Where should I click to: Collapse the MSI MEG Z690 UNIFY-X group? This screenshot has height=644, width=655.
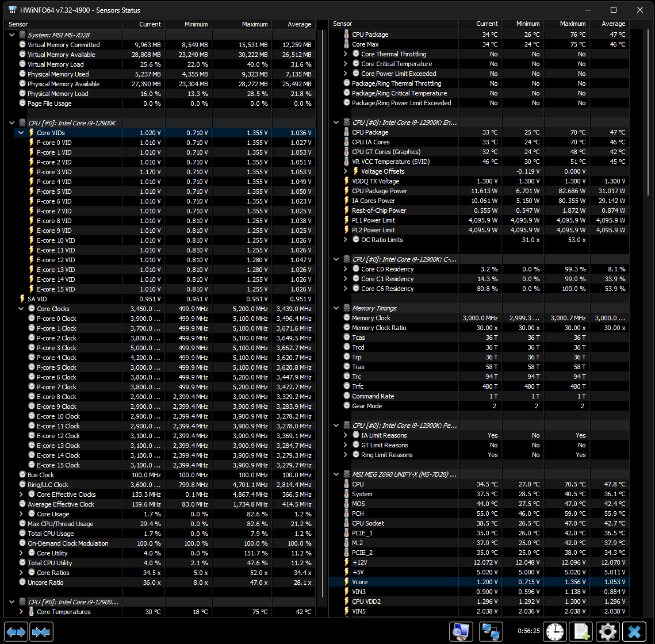[x=336, y=474]
